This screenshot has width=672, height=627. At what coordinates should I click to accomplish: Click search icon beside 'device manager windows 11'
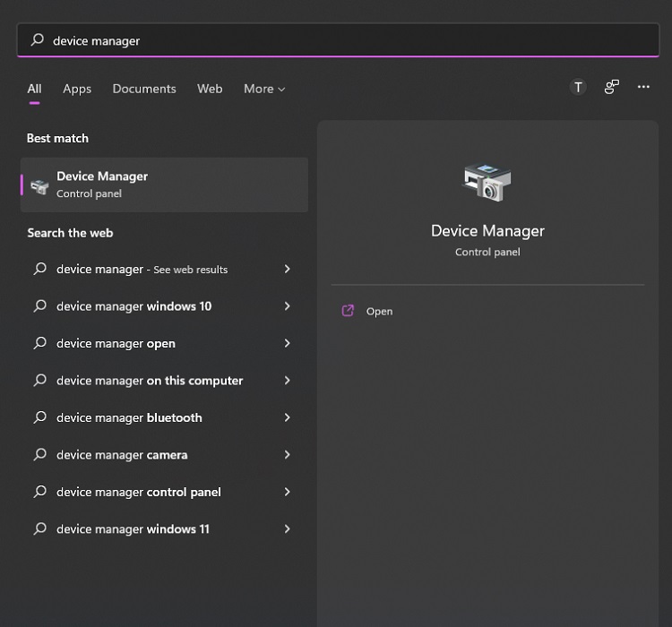click(x=39, y=528)
